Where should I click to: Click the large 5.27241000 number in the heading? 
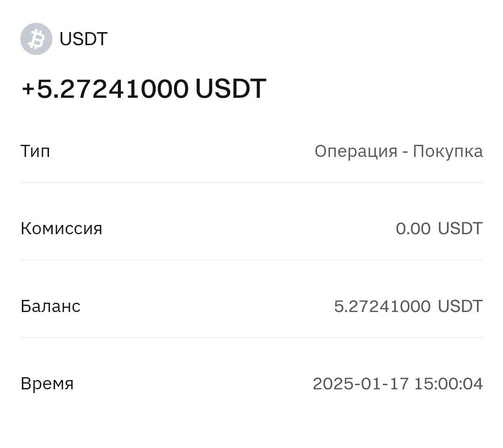[x=112, y=88]
